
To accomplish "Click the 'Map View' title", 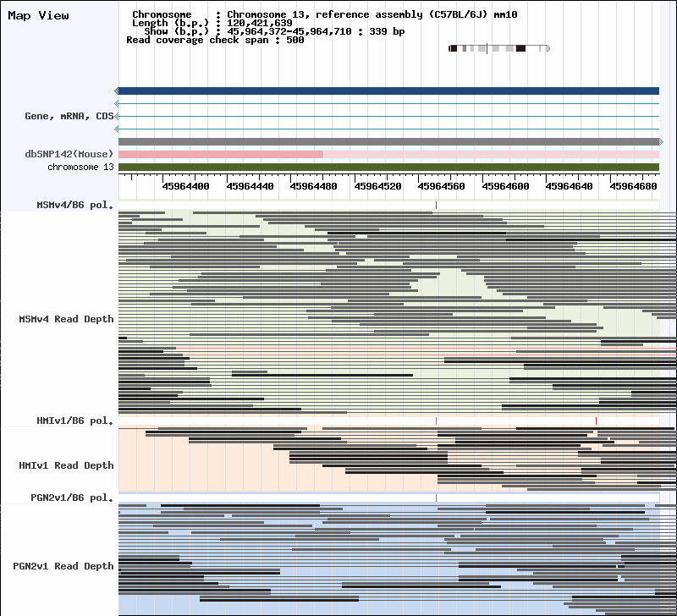I will (x=38, y=15).
